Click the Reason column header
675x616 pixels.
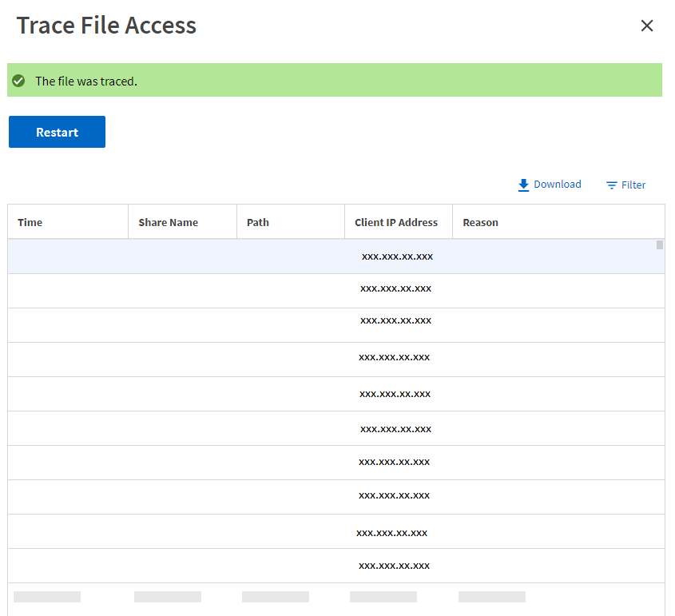pyautogui.click(x=480, y=222)
